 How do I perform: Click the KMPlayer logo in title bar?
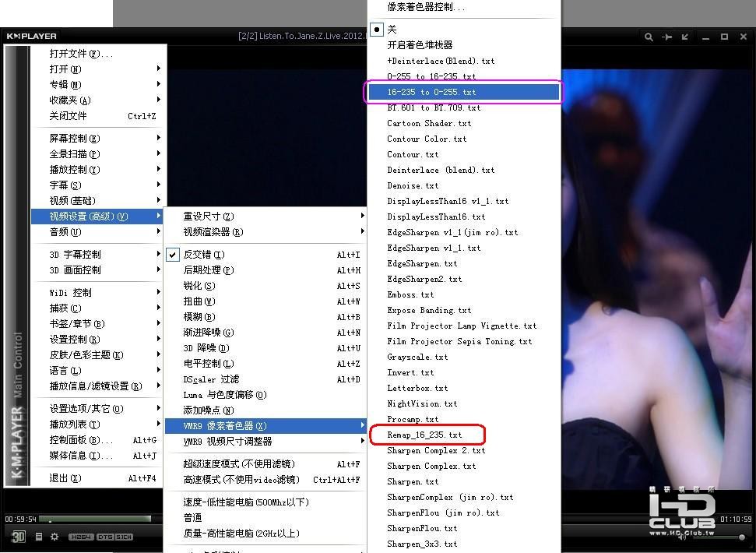pos(32,36)
